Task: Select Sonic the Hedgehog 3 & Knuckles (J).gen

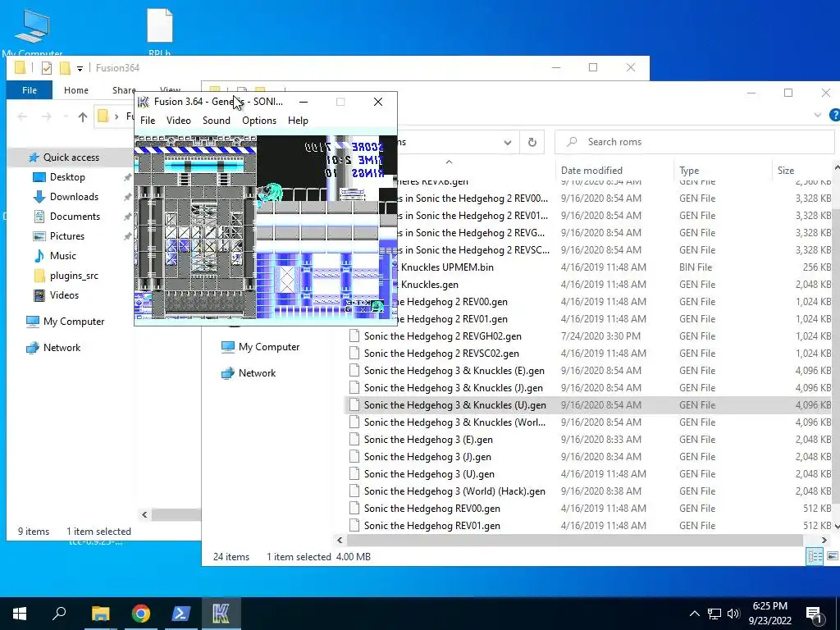Action: click(453, 388)
